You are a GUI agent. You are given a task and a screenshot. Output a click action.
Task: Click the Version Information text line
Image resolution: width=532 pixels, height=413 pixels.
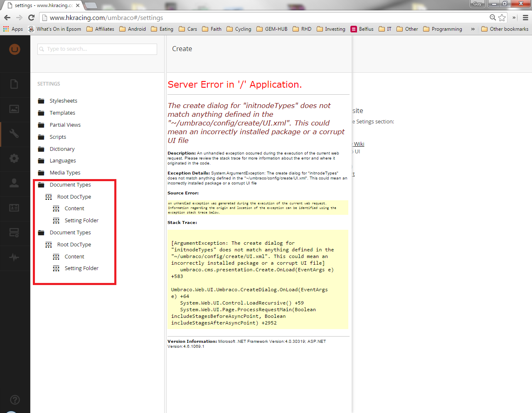click(x=247, y=344)
